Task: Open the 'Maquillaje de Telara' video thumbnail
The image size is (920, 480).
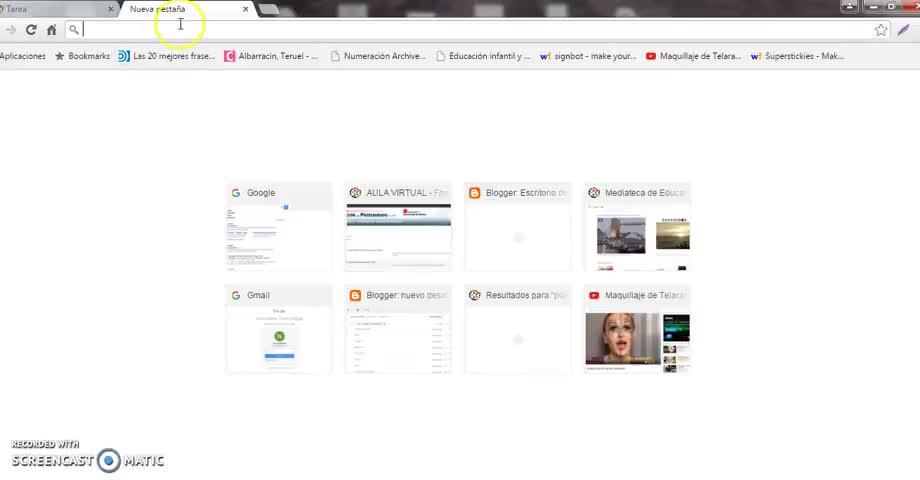Action: click(x=637, y=329)
